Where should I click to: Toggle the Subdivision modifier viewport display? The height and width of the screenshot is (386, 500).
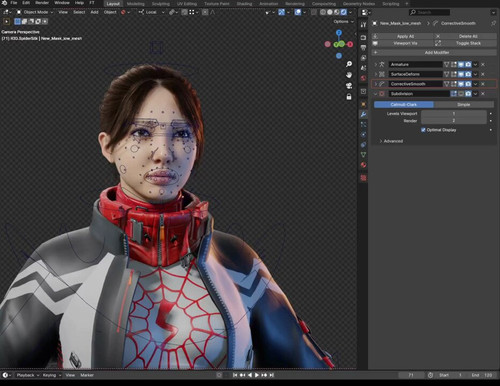pyautogui.click(x=461, y=94)
